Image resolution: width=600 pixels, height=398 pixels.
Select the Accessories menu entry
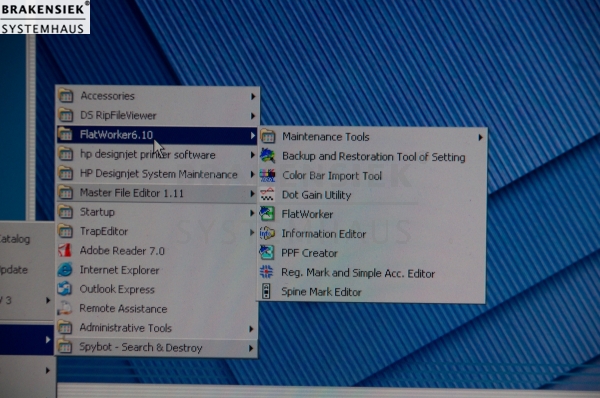(158, 96)
